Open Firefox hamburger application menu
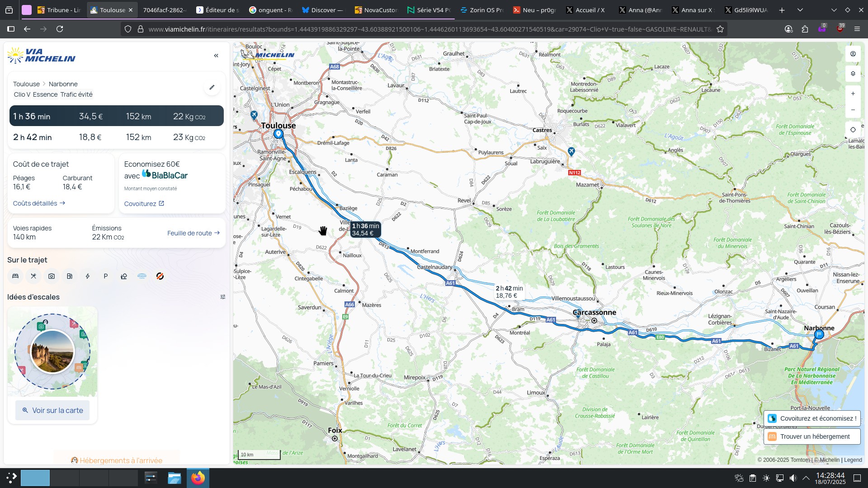The height and width of the screenshot is (488, 868). (857, 29)
